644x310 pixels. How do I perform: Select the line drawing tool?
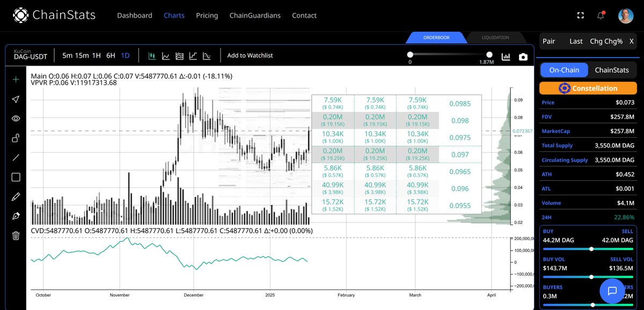tap(16, 158)
